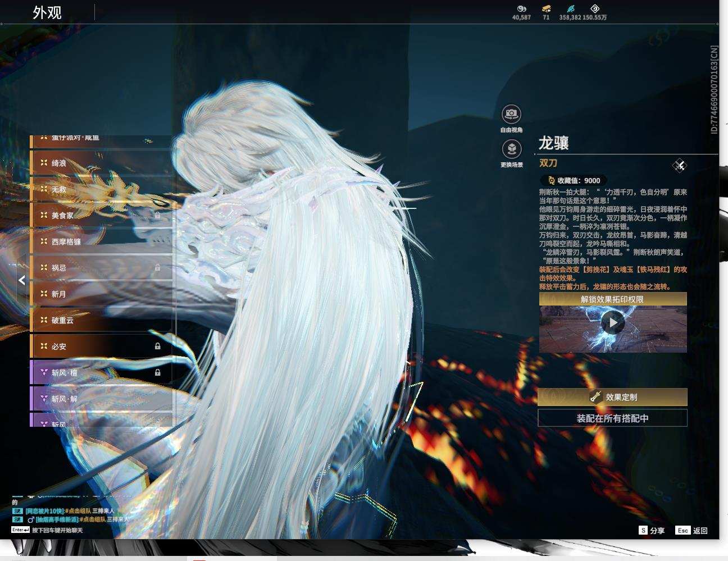Click the lock icon on the 祸忌 skin

[x=157, y=268]
